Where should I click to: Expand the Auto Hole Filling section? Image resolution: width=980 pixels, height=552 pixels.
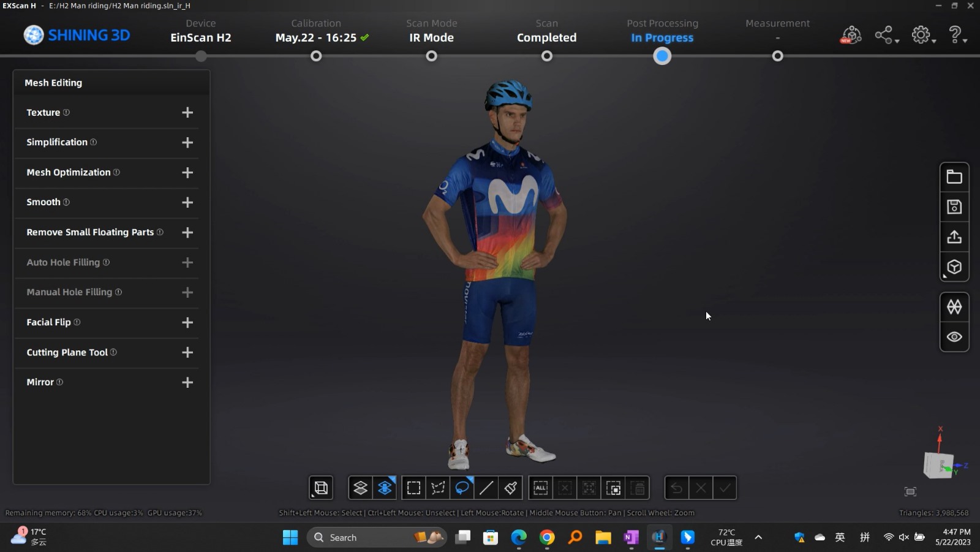coord(187,262)
